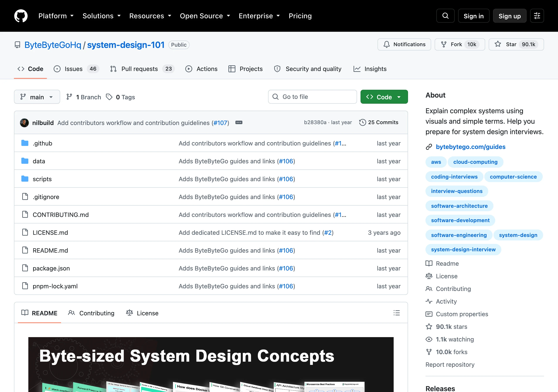This screenshot has width=558, height=392.
Task: Switch to the Pull requests tab
Action: pos(142,69)
